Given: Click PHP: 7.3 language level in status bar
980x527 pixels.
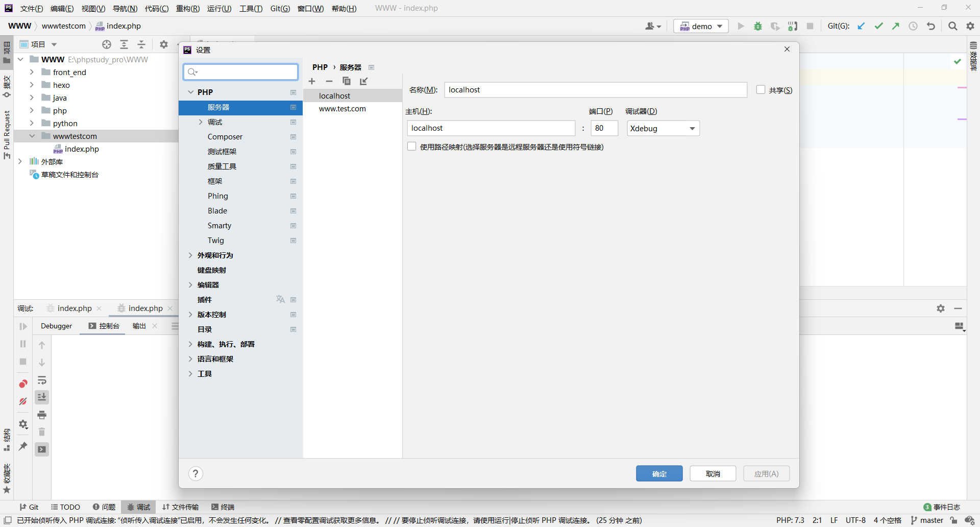Looking at the screenshot, I should pyautogui.click(x=790, y=520).
